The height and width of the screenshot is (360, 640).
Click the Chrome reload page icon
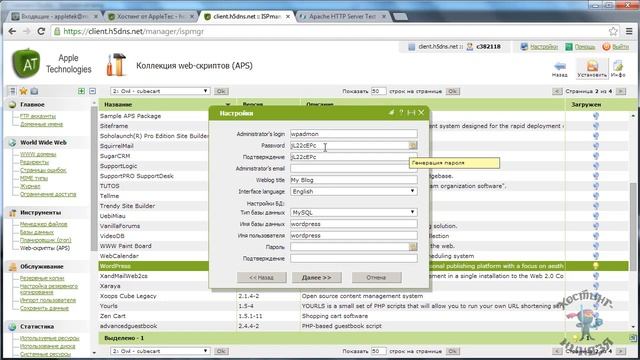pos(41,31)
